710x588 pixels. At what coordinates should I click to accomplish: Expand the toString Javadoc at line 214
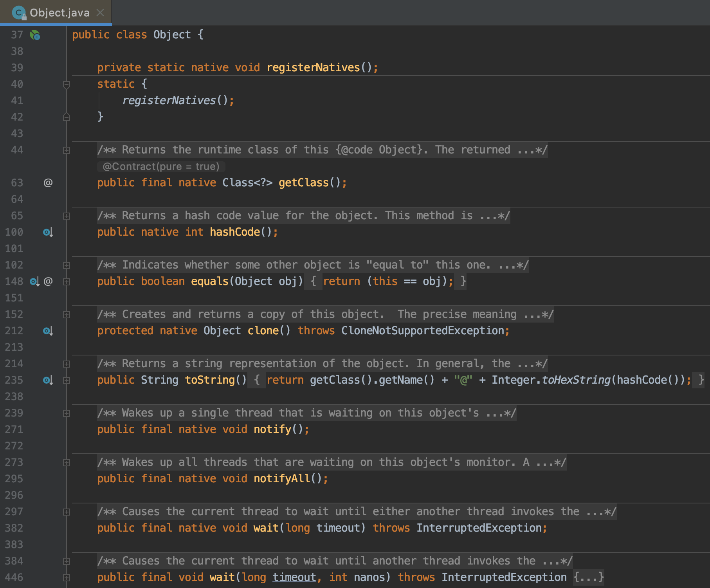67,364
